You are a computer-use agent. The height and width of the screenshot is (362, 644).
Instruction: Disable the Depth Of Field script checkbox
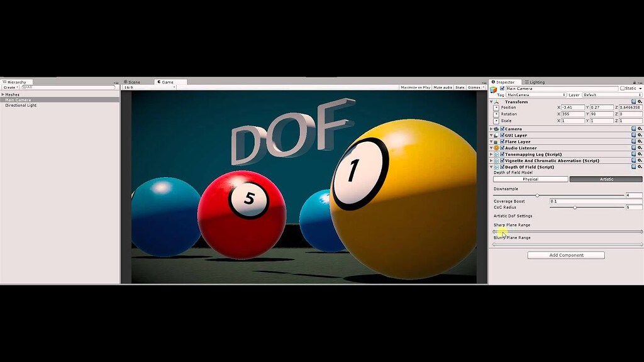tap(502, 167)
